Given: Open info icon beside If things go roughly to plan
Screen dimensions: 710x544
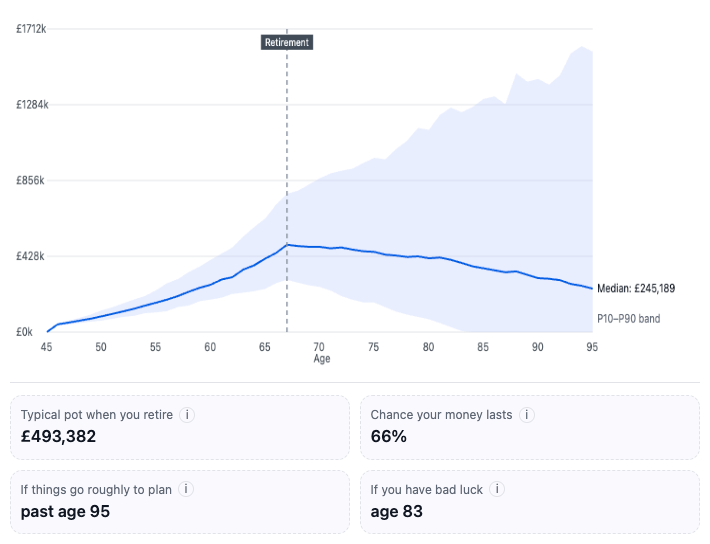Looking at the screenshot, I should click(186, 489).
